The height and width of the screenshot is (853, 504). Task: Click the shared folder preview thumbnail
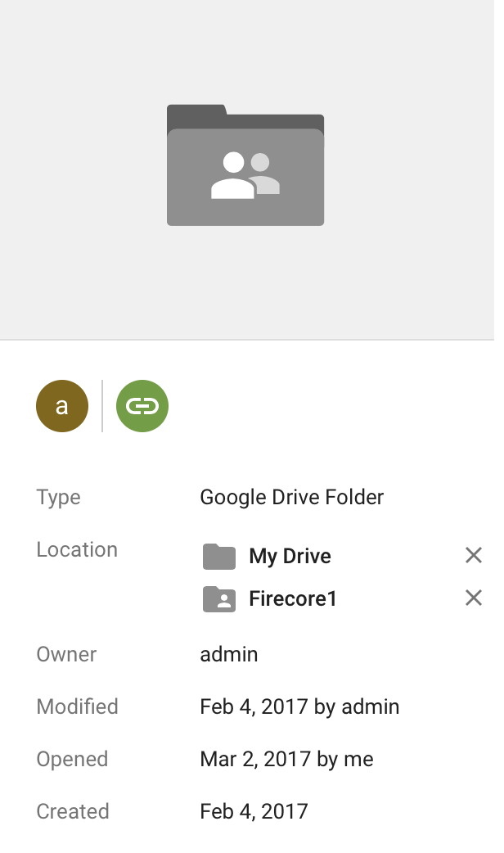click(245, 165)
